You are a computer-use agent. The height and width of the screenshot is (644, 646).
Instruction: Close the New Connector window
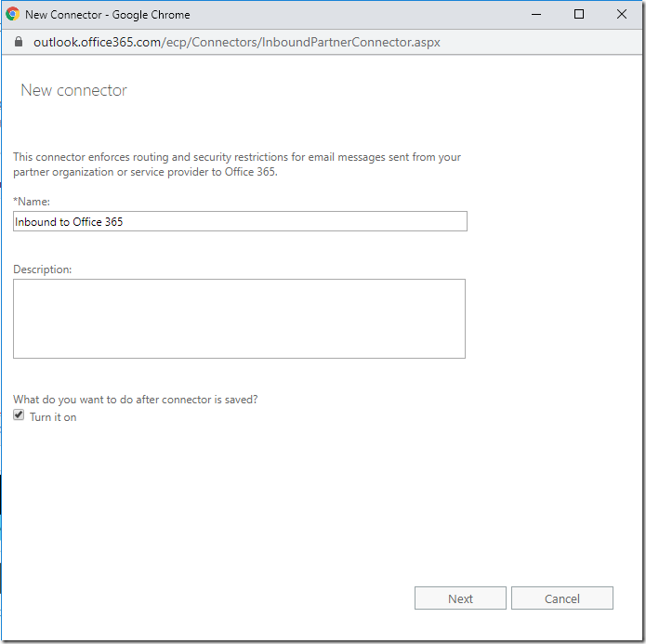622,15
